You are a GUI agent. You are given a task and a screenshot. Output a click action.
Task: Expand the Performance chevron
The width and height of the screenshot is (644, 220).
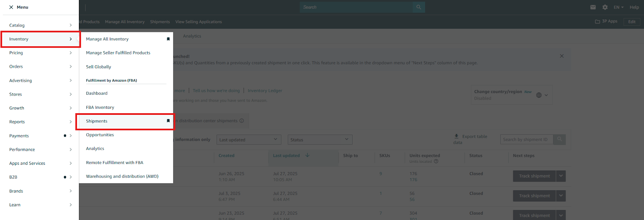coord(70,149)
